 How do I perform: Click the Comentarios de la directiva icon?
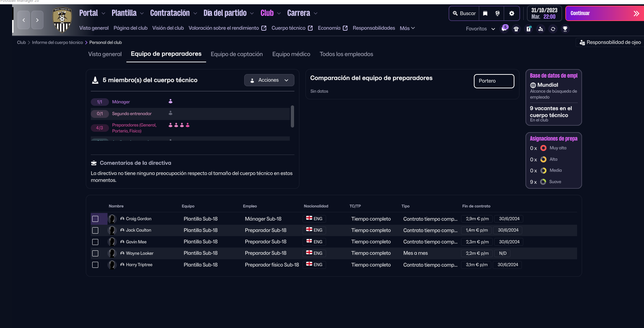tap(94, 163)
